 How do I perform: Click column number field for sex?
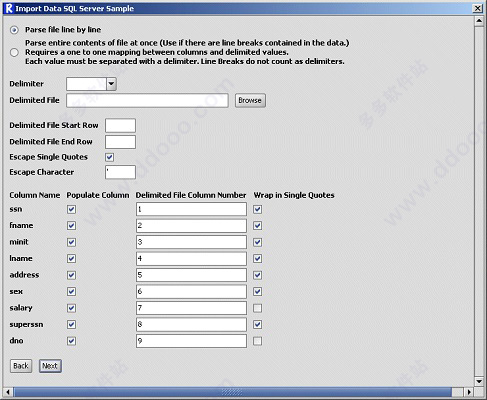point(191,292)
